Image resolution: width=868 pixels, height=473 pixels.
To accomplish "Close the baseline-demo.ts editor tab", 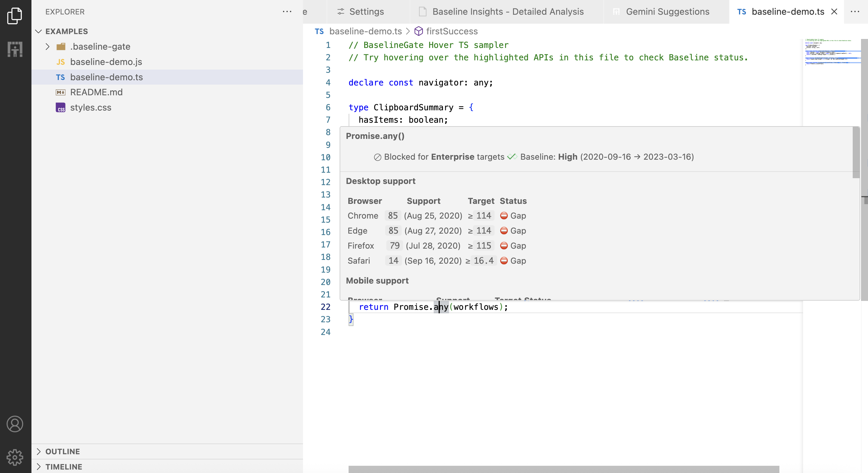I will tap(834, 12).
